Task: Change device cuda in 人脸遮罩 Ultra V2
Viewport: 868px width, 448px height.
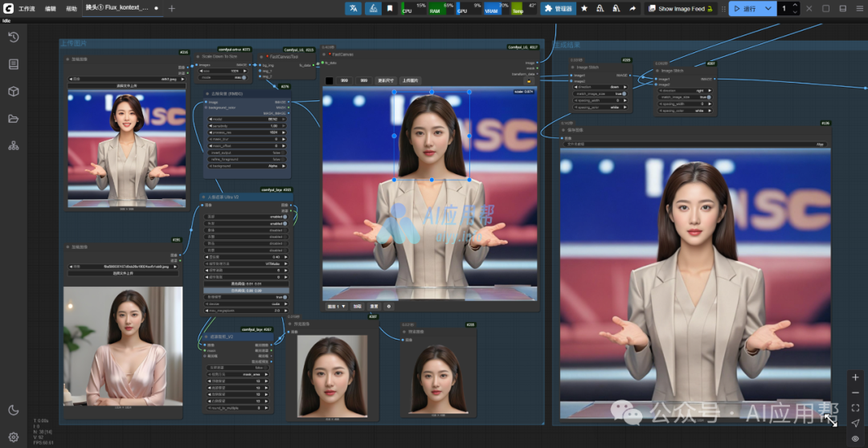Action: click(247, 303)
